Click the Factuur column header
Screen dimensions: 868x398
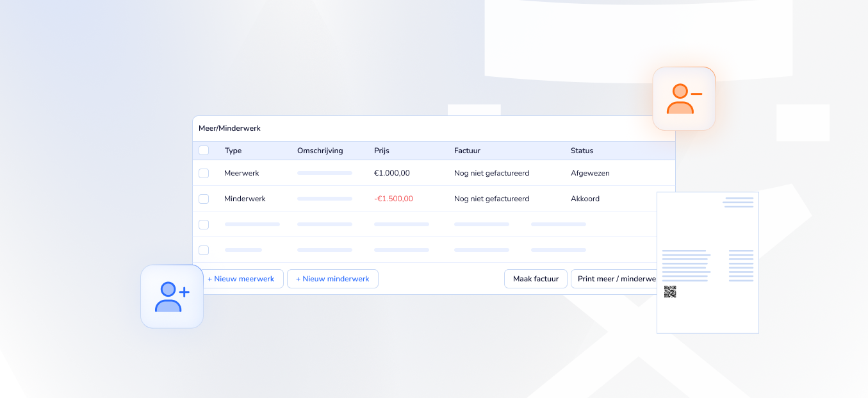[467, 151]
